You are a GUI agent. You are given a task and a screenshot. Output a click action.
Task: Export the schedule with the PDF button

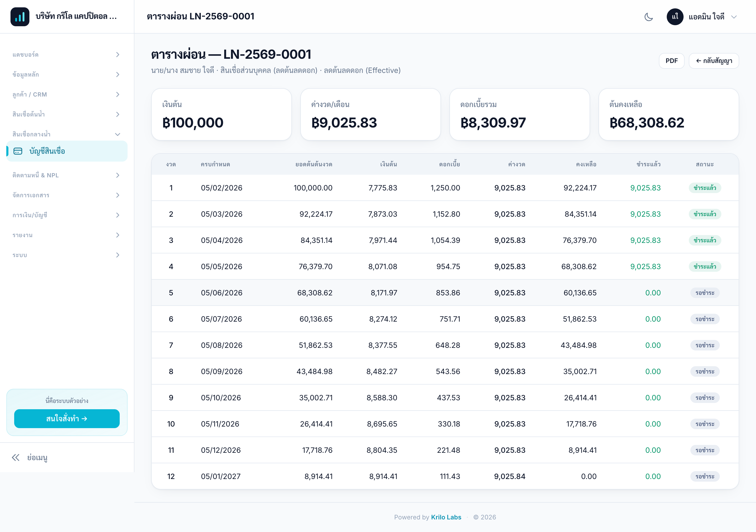pos(671,61)
